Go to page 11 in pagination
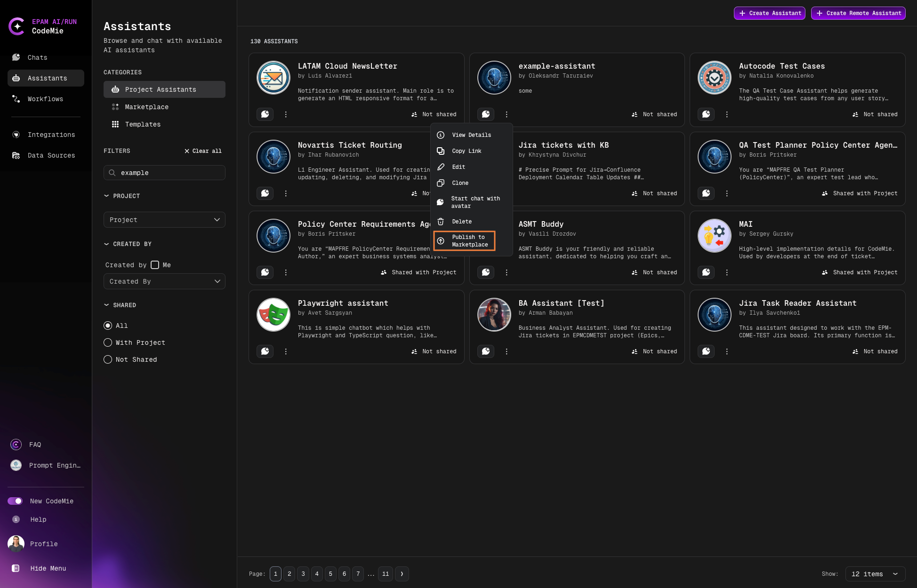Screen dimensions: 917x588 385,574
